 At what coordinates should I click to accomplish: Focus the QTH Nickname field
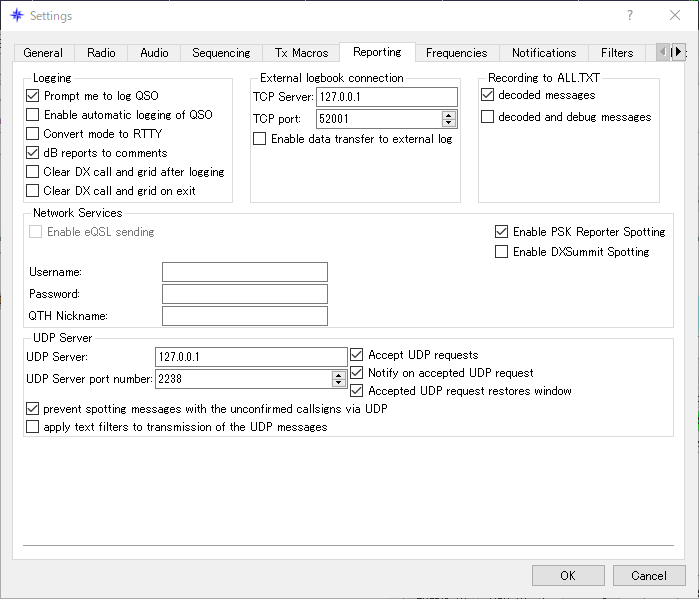pyautogui.click(x=245, y=316)
